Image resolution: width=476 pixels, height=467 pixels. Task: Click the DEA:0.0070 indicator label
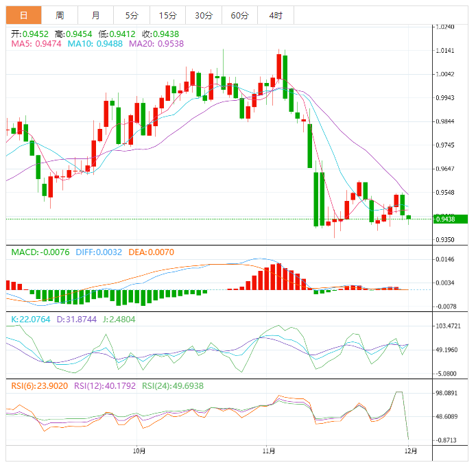[151, 252]
